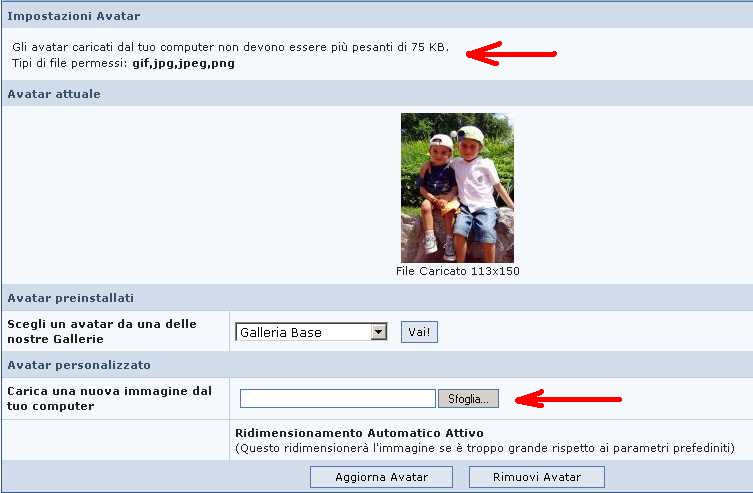Click the Avatar preinstallati section header

pos(70,298)
